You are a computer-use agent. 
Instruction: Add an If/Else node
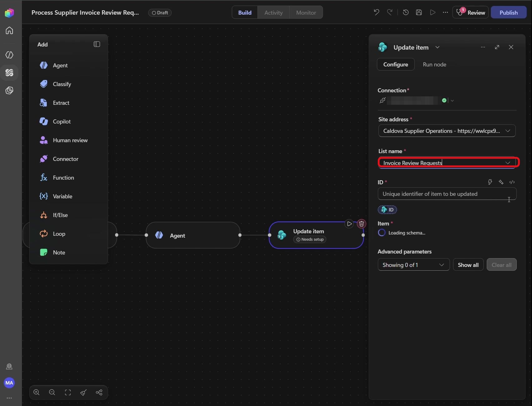point(69,215)
